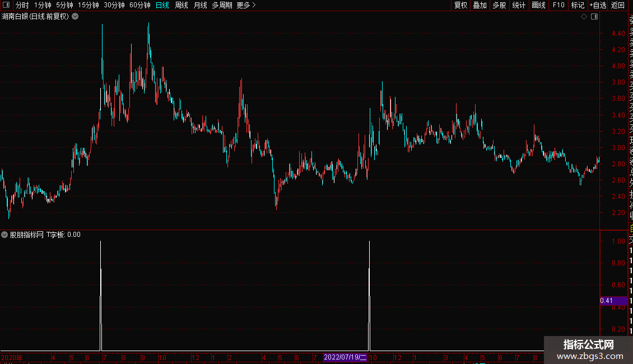
Task: Select the 60分钟 period tab
Action: tap(139, 5)
